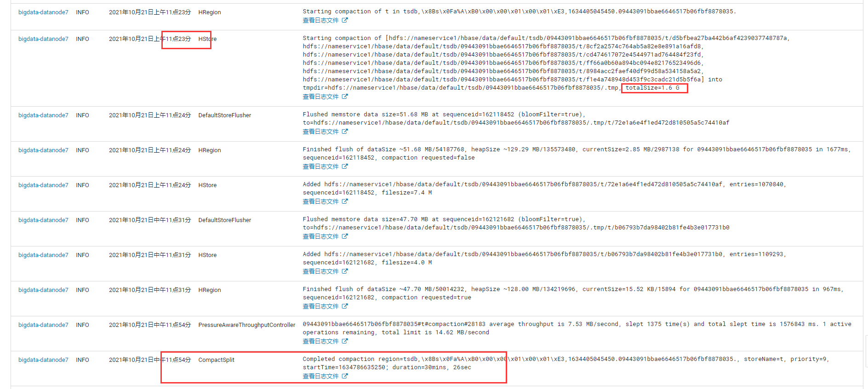This screenshot has height=389, width=868.
Task: Click external-link icon under 'compaction requested=true' entry
Action: [x=345, y=306]
